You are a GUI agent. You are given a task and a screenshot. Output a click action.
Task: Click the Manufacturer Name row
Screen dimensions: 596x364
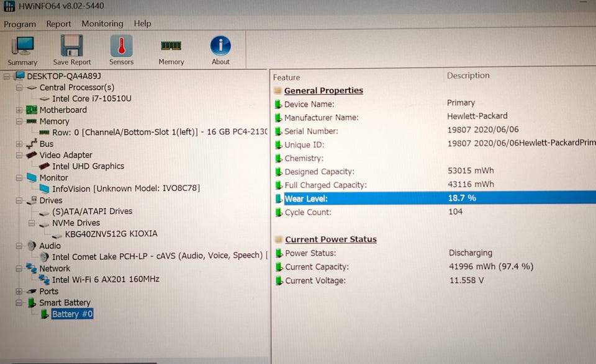point(435,117)
